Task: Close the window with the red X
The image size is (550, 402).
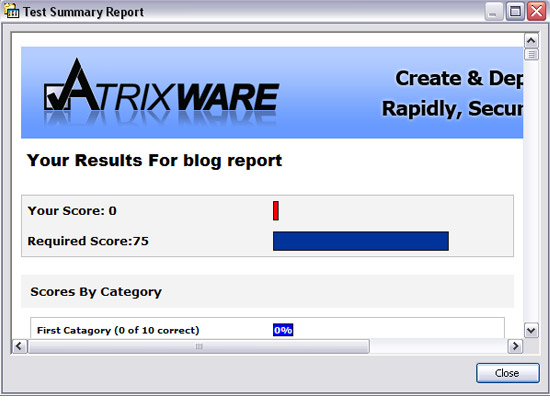Action: (537, 12)
